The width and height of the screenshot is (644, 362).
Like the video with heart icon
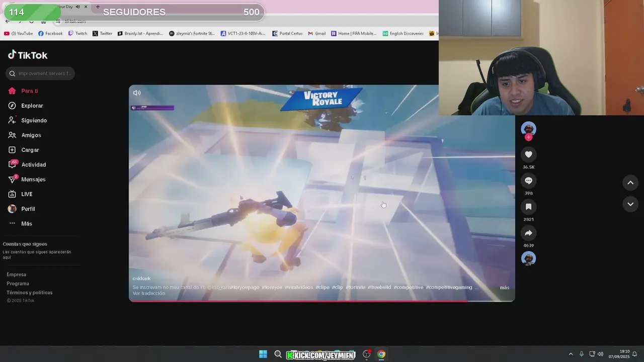coord(528,154)
